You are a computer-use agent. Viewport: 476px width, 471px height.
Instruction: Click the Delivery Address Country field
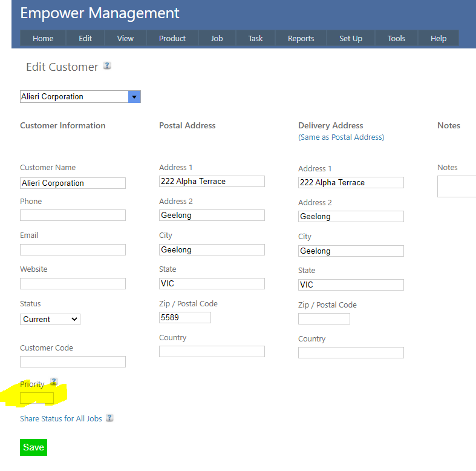coord(351,352)
